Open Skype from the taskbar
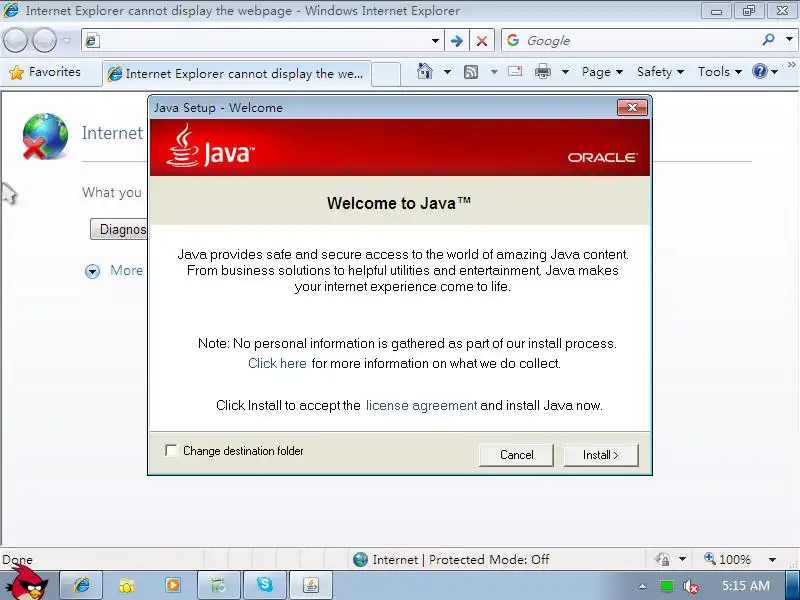The width and height of the screenshot is (800, 600). (265, 584)
